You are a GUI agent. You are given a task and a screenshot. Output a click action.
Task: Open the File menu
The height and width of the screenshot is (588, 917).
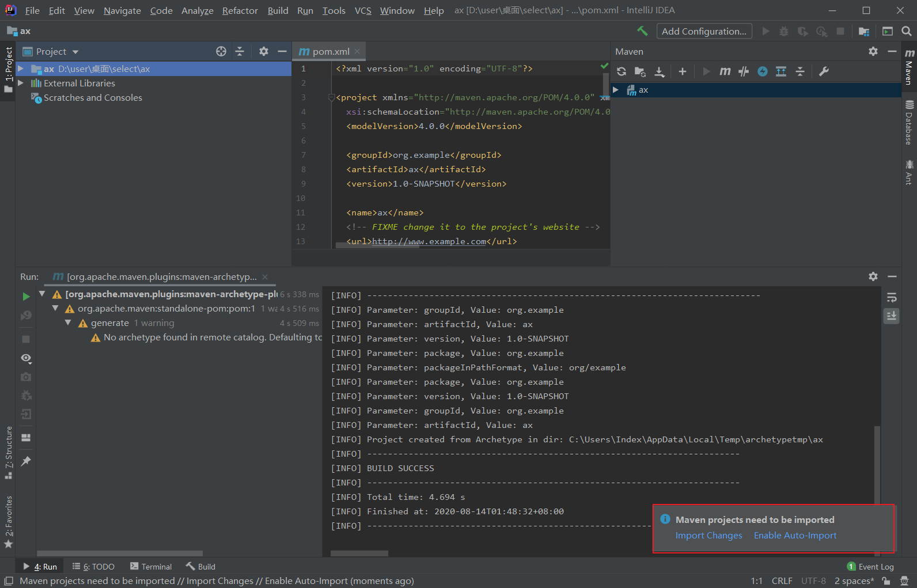[32, 10]
